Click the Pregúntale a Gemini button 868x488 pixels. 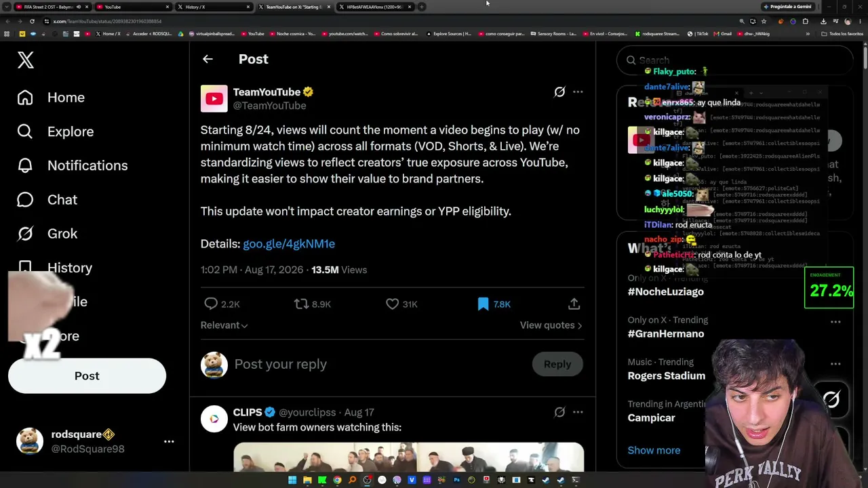pos(787,7)
